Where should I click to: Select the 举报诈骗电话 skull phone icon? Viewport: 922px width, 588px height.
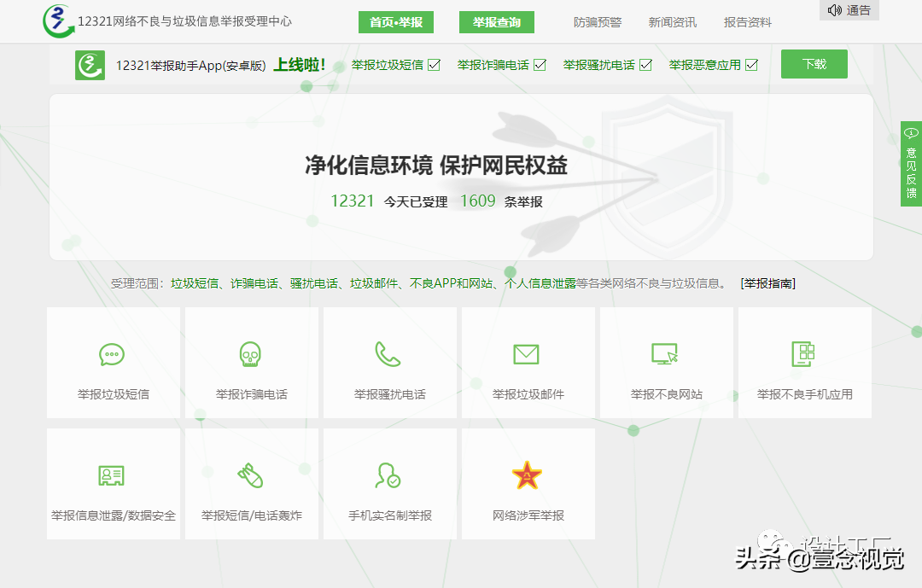click(x=251, y=353)
